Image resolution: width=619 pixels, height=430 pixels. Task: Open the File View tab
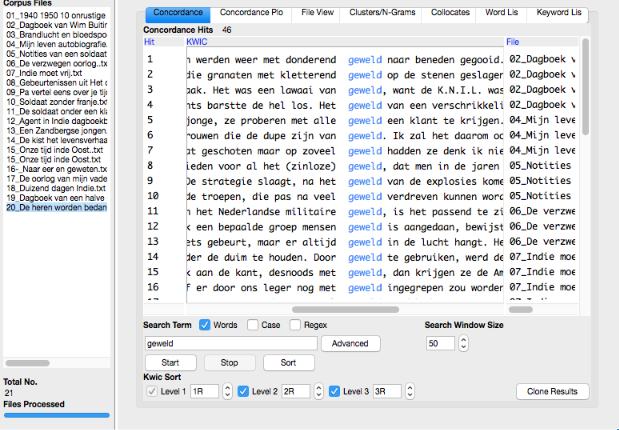tap(317, 13)
